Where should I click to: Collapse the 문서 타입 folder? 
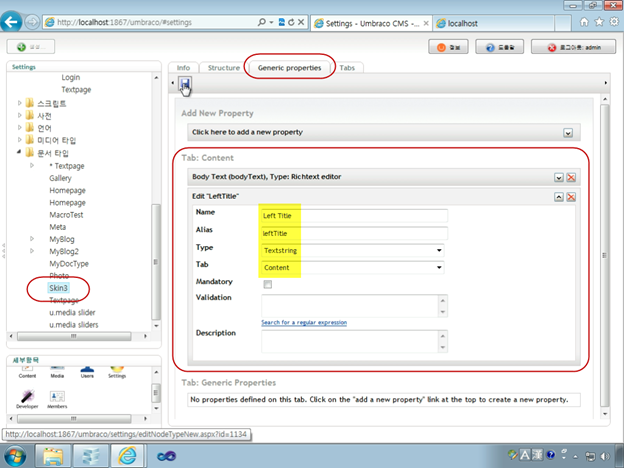click(19, 152)
